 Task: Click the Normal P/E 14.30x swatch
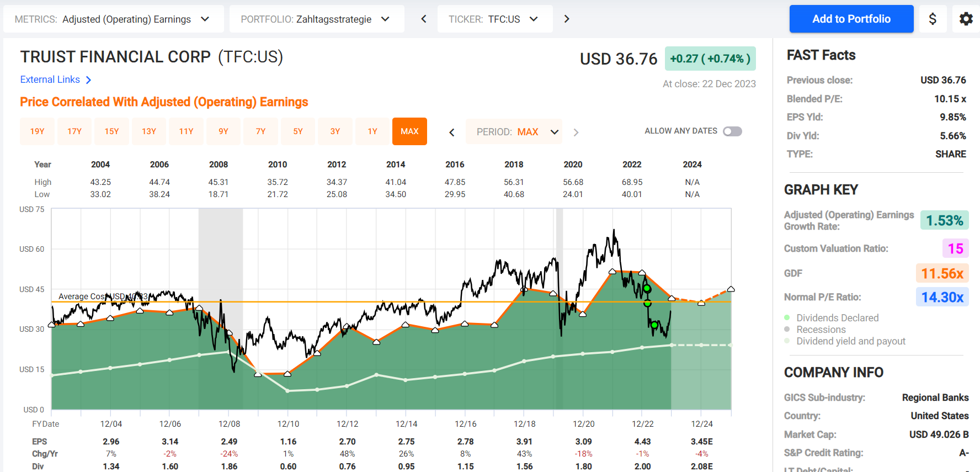(x=942, y=297)
